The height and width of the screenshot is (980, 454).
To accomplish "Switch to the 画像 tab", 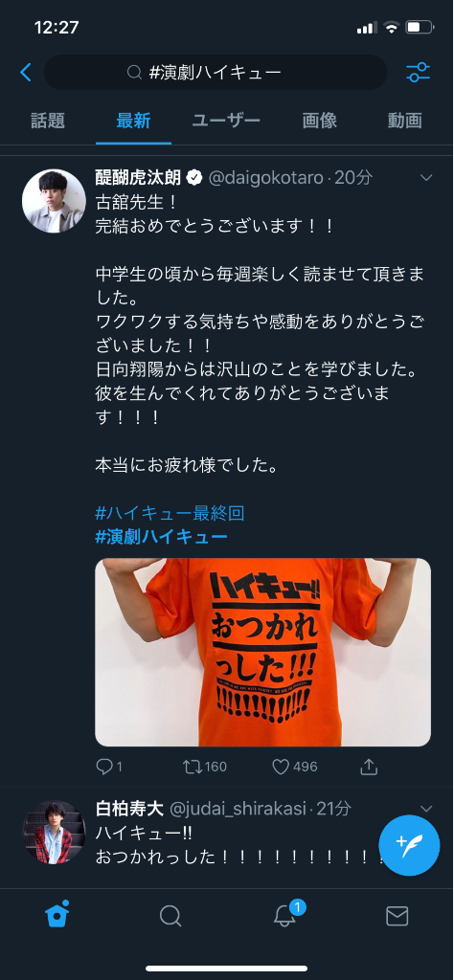I will [x=320, y=121].
